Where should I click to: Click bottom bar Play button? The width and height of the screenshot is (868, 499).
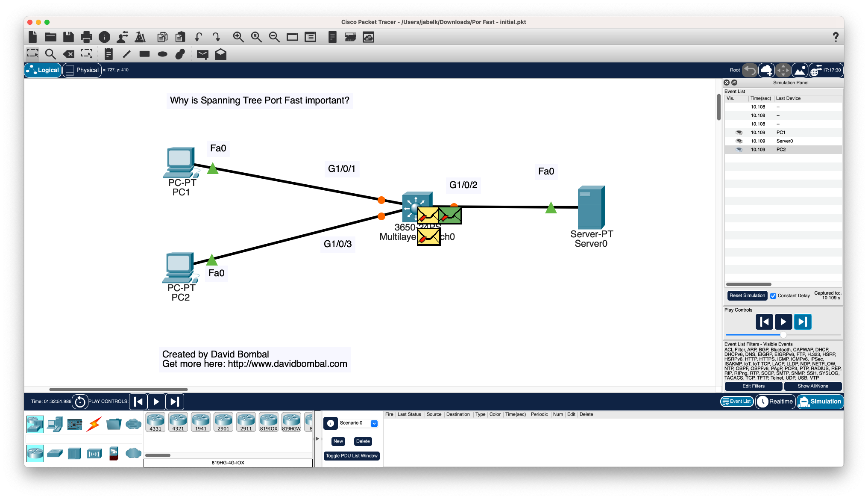click(x=156, y=402)
